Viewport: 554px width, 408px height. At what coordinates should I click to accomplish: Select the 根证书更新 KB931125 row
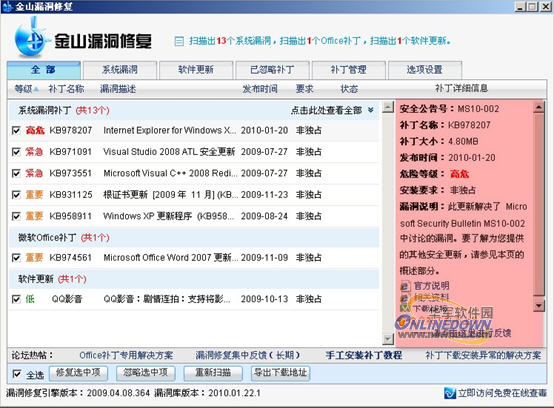[x=194, y=195]
